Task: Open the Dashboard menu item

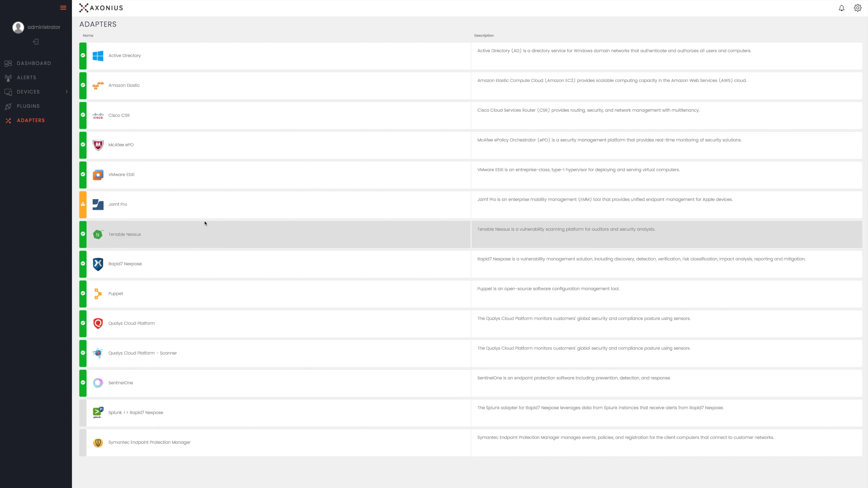Action: coord(34,63)
